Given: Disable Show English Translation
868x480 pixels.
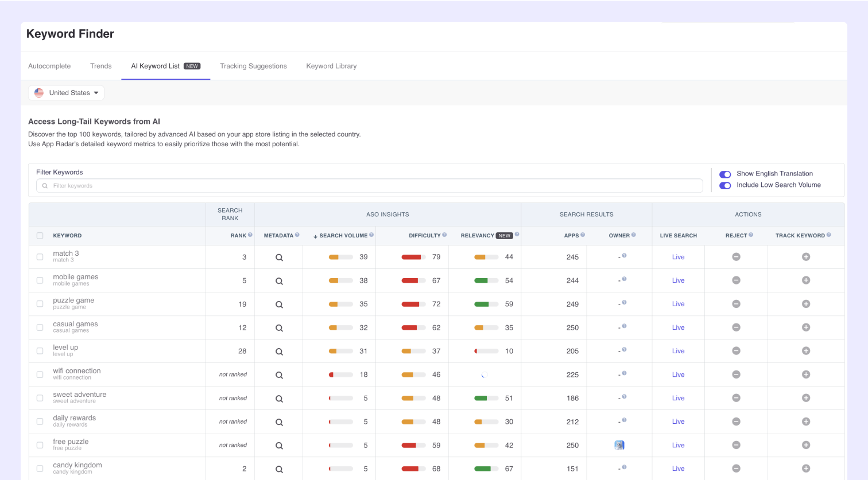Looking at the screenshot, I should (x=725, y=174).
